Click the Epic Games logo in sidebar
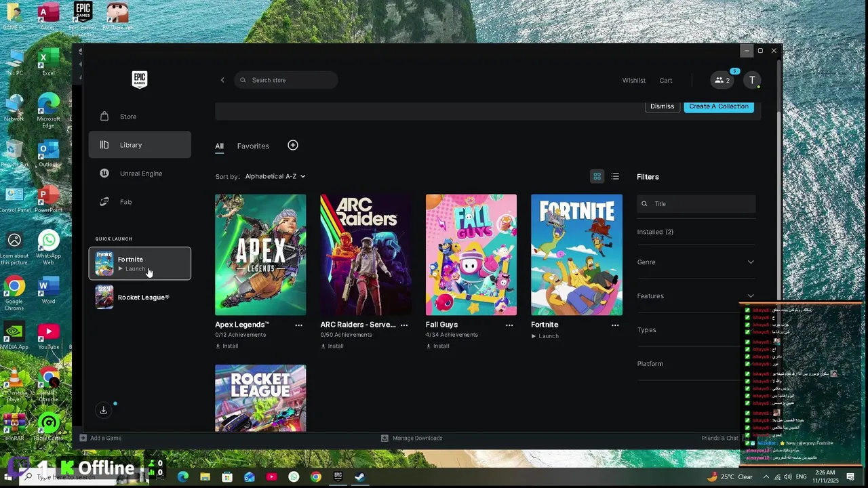Image resolution: width=868 pixels, height=488 pixels. click(x=139, y=79)
